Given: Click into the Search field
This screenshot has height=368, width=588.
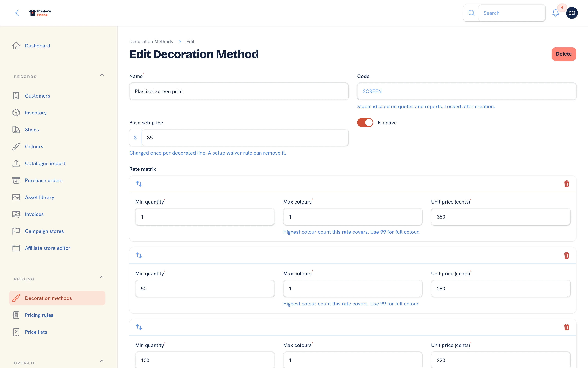Looking at the screenshot, I should click(512, 13).
